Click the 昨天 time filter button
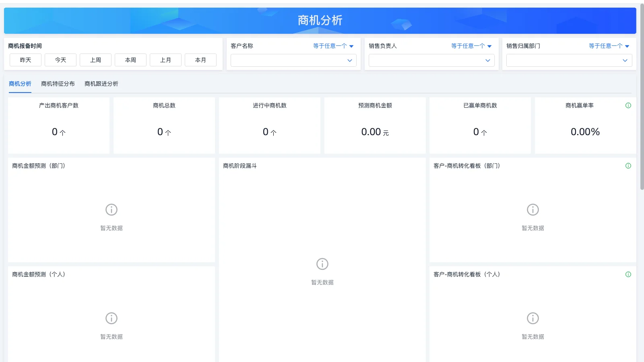644x362 pixels. coord(25,60)
